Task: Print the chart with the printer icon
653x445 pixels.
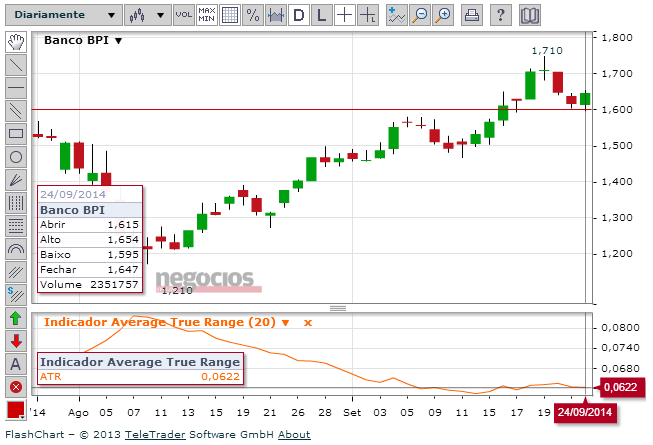Action: pos(472,15)
